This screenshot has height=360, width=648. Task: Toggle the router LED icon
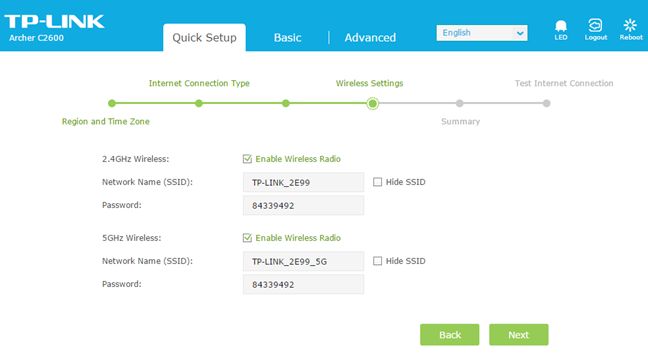[561, 29]
